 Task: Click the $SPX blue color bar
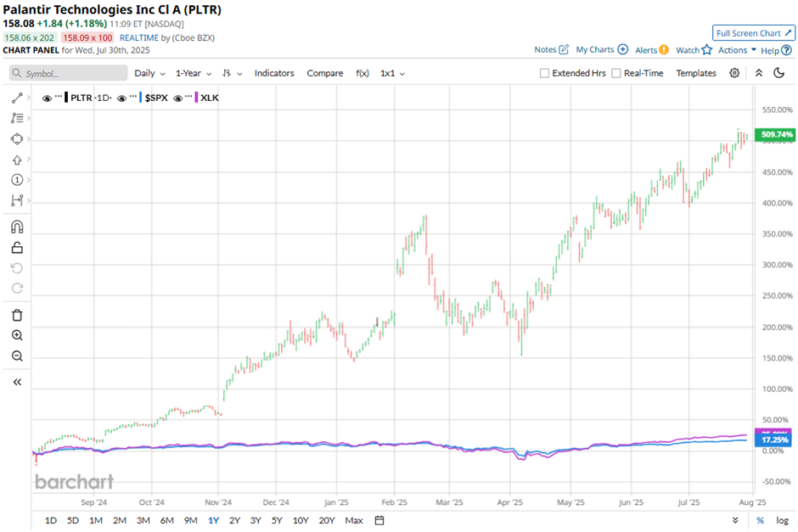(x=140, y=98)
